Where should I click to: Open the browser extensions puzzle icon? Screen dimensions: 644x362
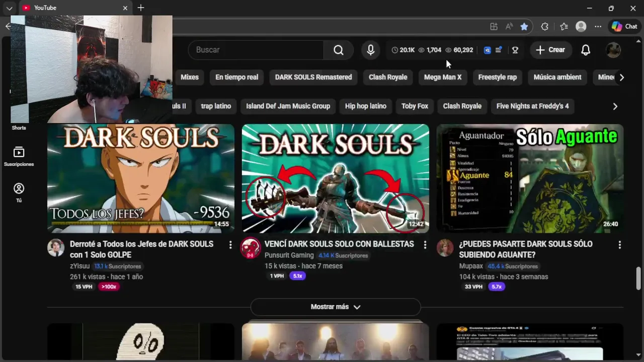point(545,27)
